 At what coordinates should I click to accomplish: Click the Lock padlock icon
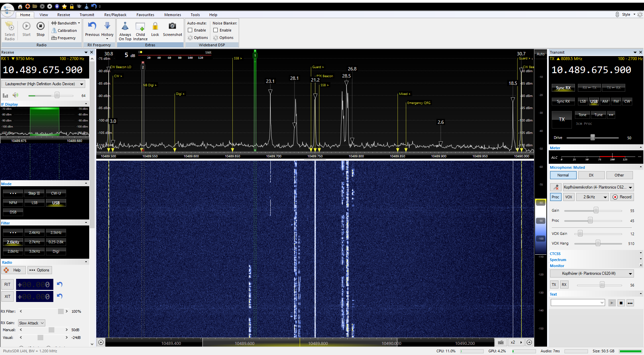coord(155,27)
